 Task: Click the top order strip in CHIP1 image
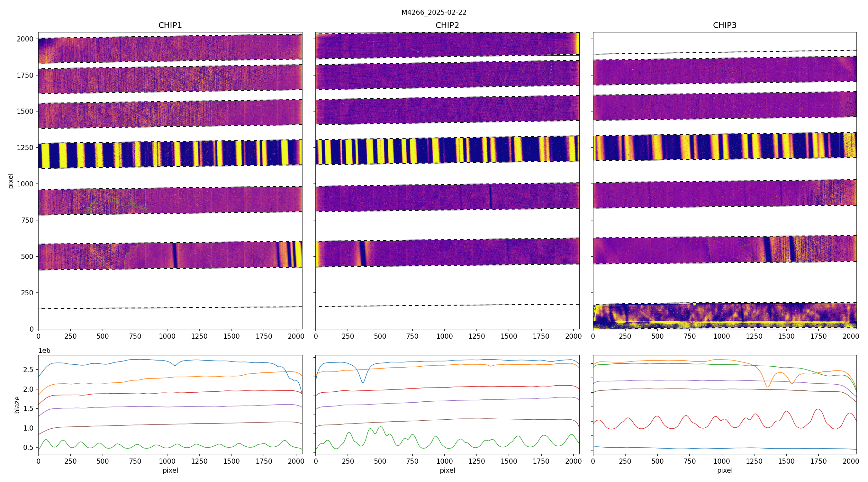170,49
